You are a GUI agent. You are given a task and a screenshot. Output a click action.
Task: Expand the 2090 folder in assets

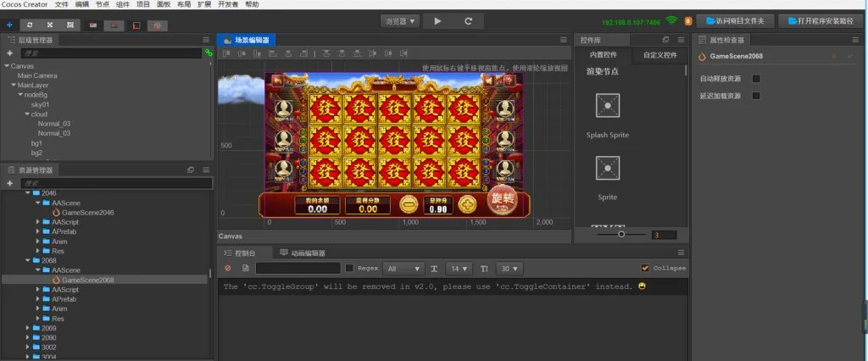pyautogui.click(x=28, y=338)
